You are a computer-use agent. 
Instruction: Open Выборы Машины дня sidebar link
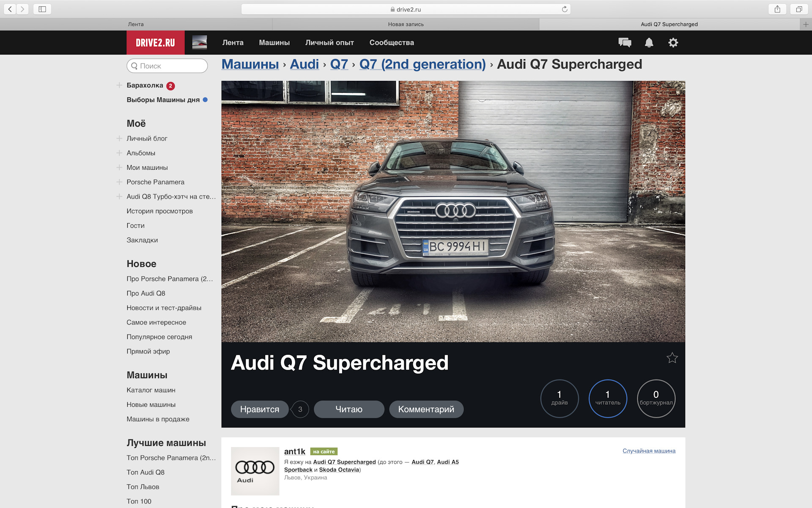163,100
